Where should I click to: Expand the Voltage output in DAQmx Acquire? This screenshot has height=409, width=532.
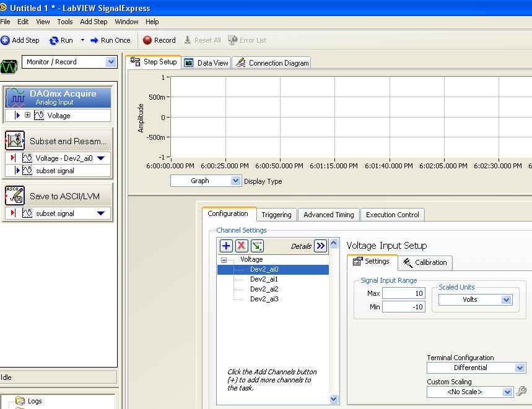pos(27,115)
